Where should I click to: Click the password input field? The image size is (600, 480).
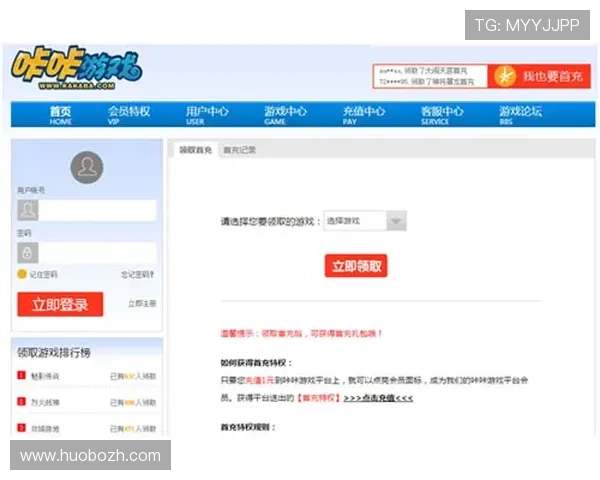97,252
